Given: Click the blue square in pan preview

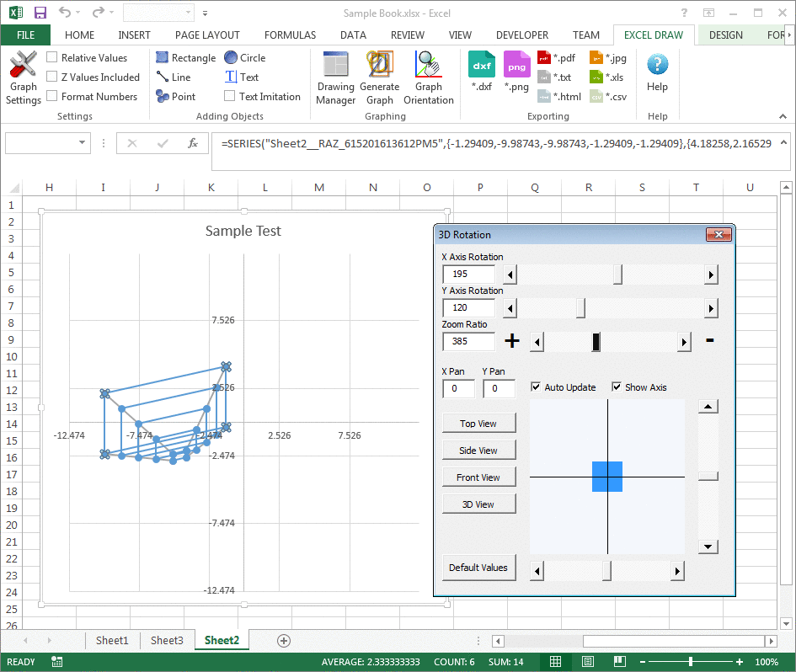Looking at the screenshot, I should click(x=607, y=477).
